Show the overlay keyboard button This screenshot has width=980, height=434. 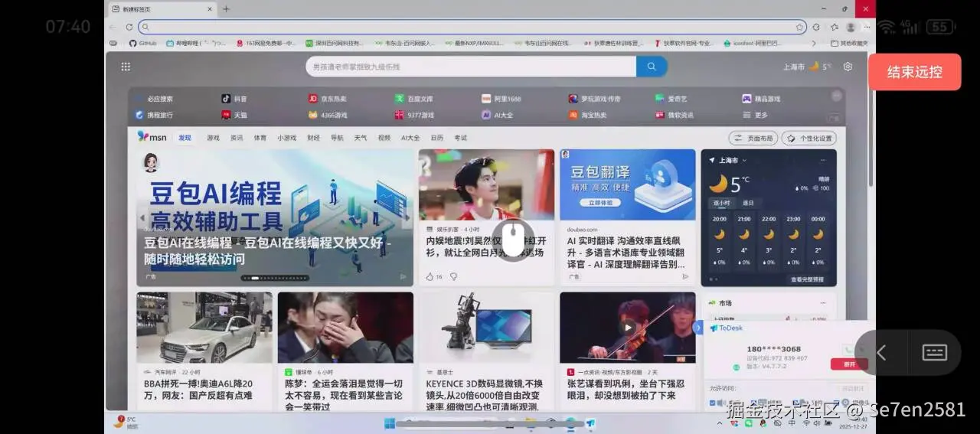(934, 352)
